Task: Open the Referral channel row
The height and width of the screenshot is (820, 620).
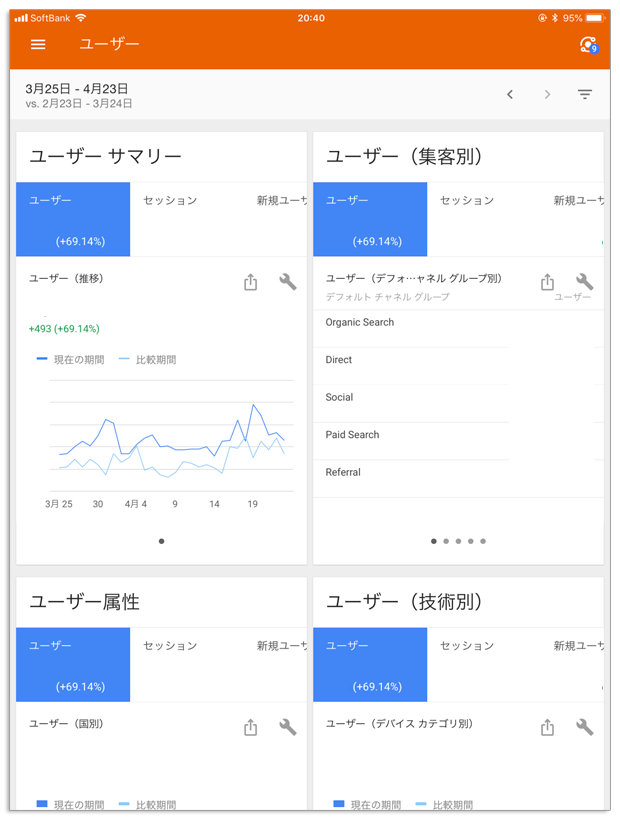Action: pos(458,479)
